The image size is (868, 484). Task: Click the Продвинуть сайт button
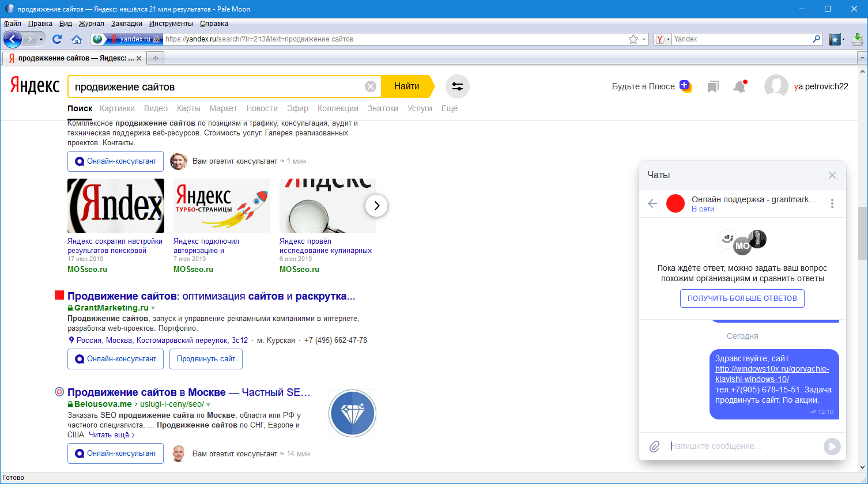(x=206, y=359)
